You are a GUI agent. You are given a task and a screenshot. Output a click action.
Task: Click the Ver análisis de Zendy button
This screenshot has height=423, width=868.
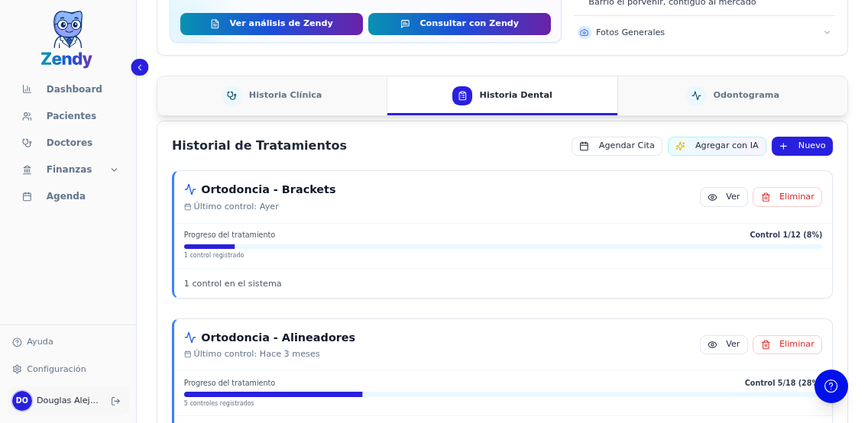(x=271, y=24)
